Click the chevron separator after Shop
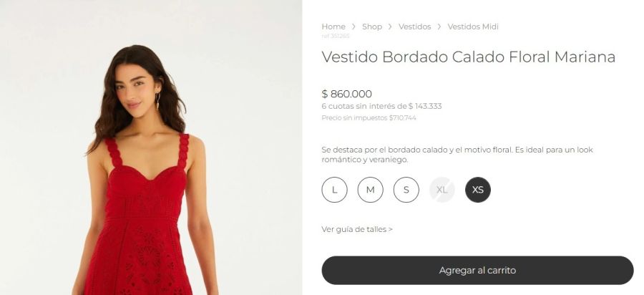The image size is (644, 295). pyautogui.click(x=390, y=26)
